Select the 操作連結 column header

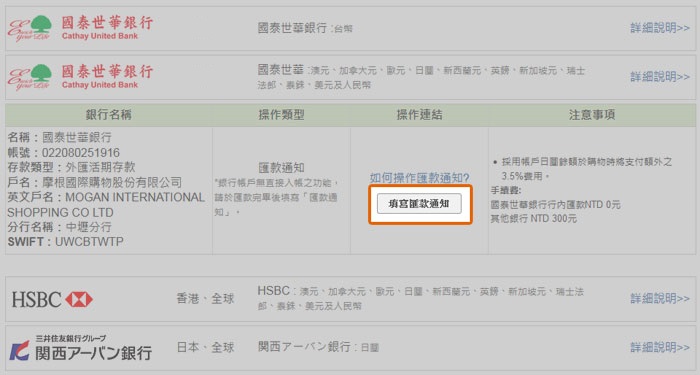point(419,115)
